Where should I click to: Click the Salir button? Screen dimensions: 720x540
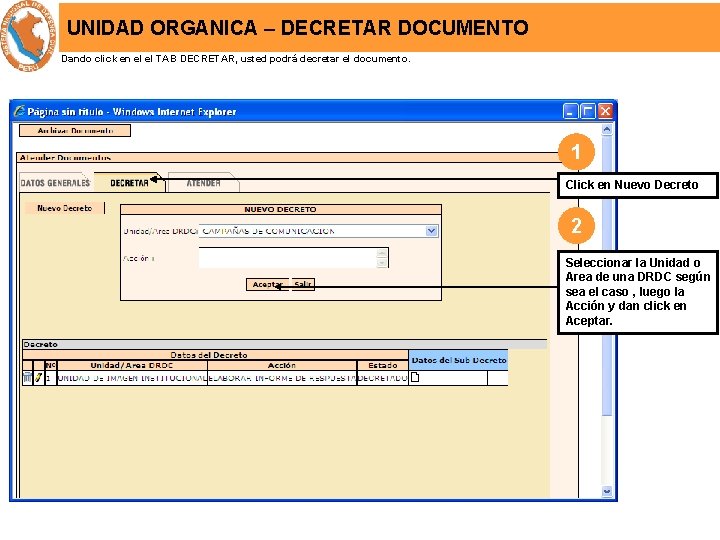pos(303,284)
